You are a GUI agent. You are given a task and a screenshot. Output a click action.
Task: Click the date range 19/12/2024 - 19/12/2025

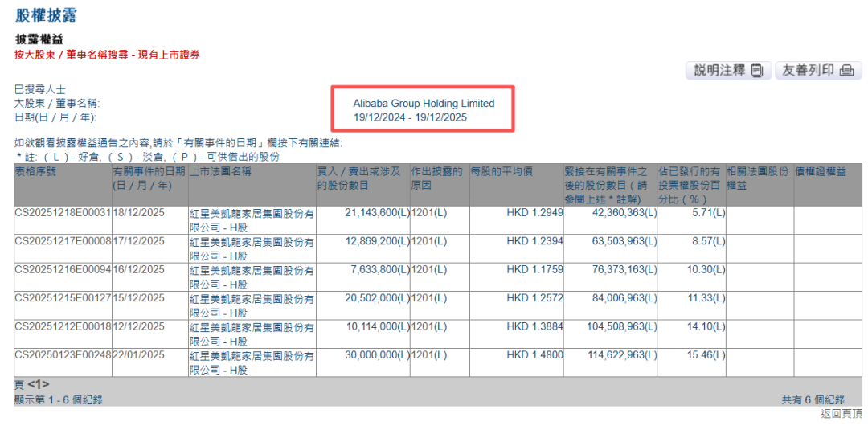(x=410, y=117)
